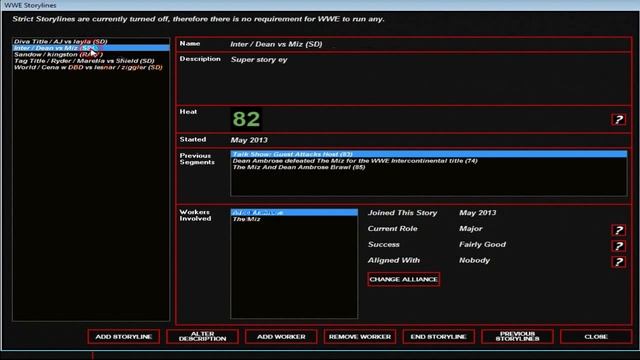
Task: Click the Current Role value Major
Action: (x=471, y=229)
